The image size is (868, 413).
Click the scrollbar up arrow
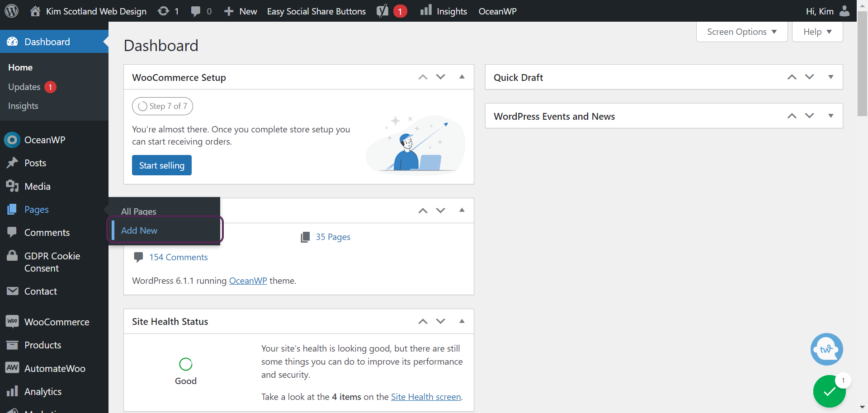coord(863,5)
